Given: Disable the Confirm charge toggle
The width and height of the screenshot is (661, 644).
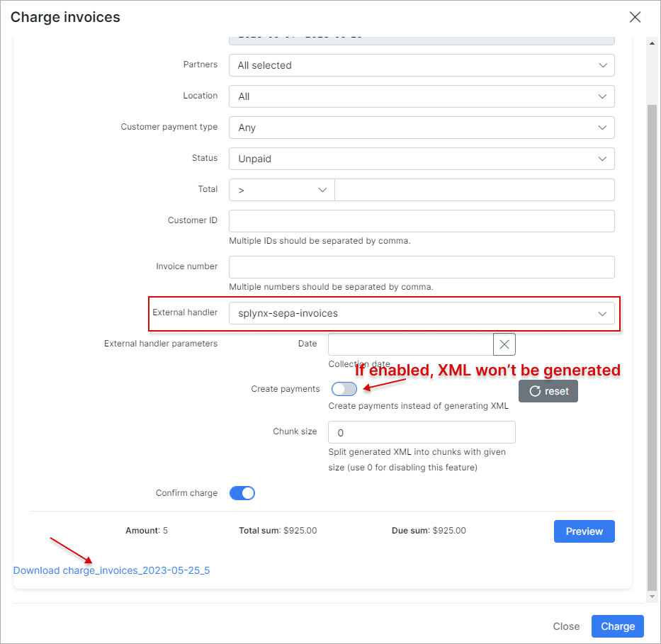Looking at the screenshot, I should click(x=242, y=493).
